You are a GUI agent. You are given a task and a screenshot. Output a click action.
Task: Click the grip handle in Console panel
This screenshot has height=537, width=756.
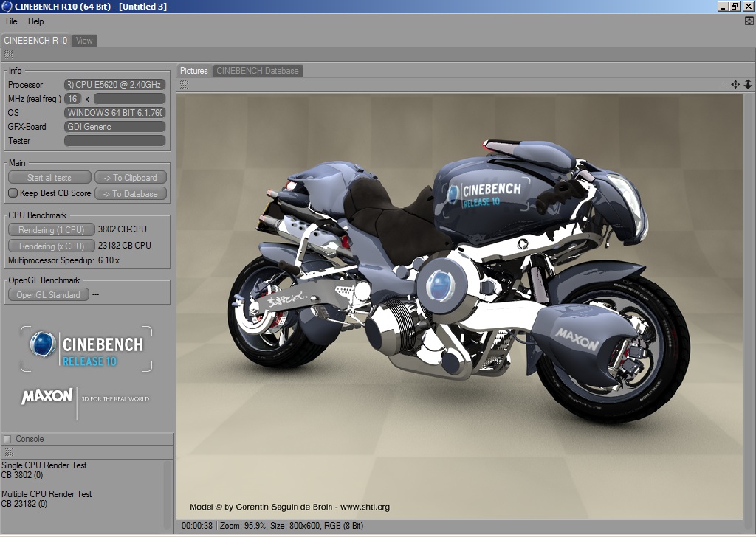point(9,451)
